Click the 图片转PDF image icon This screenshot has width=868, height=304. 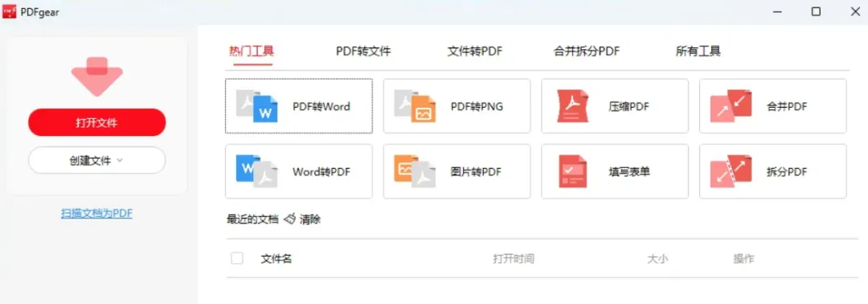pyautogui.click(x=415, y=171)
